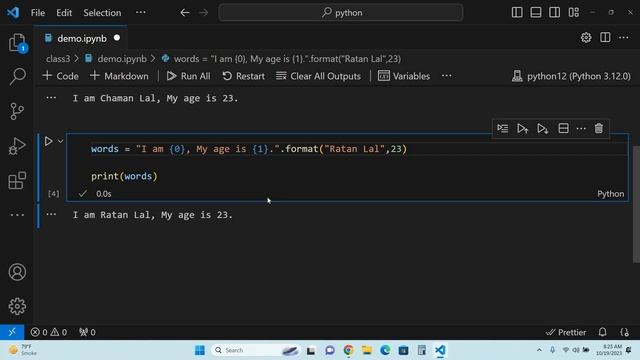
Task: Open Source Control view
Action: pos(17,111)
